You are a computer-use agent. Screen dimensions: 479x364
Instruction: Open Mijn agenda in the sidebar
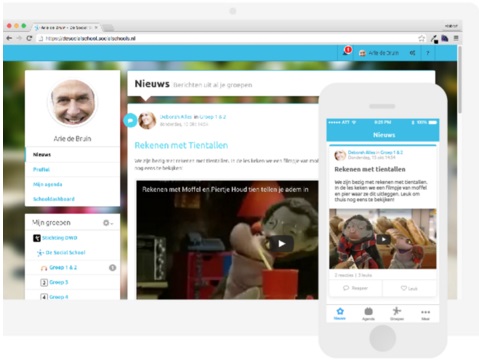click(x=72, y=184)
